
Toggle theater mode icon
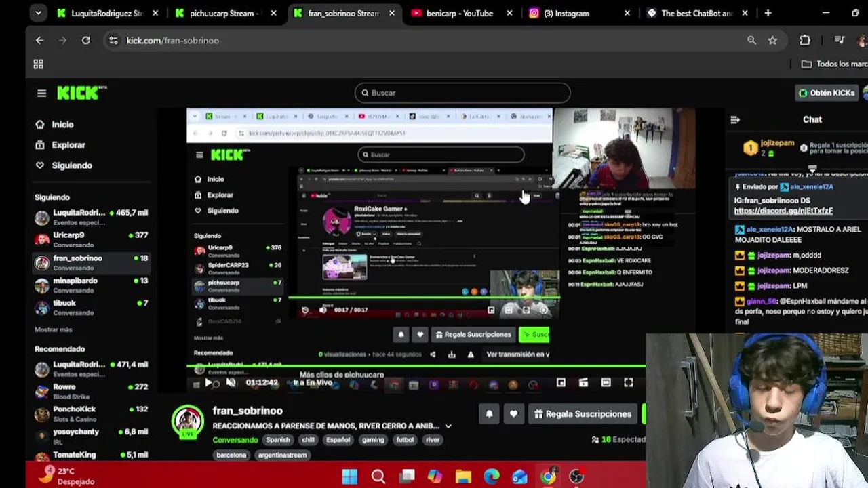[606, 383]
